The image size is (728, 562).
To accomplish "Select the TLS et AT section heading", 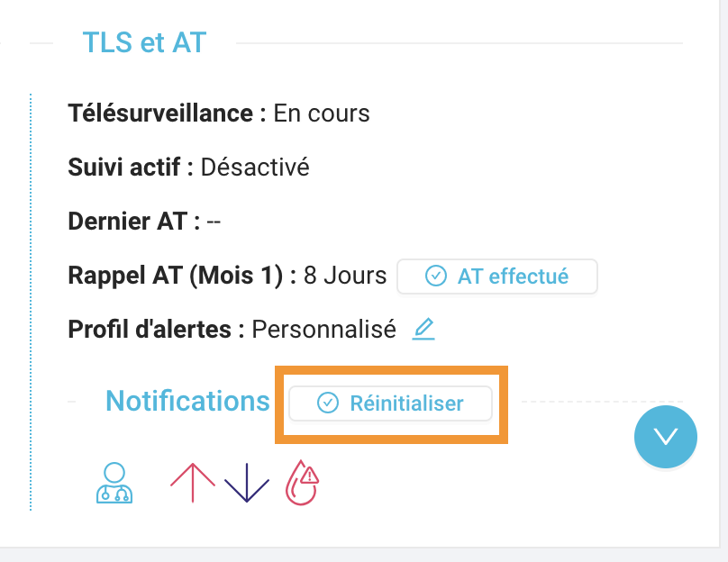I will [x=144, y=42].
